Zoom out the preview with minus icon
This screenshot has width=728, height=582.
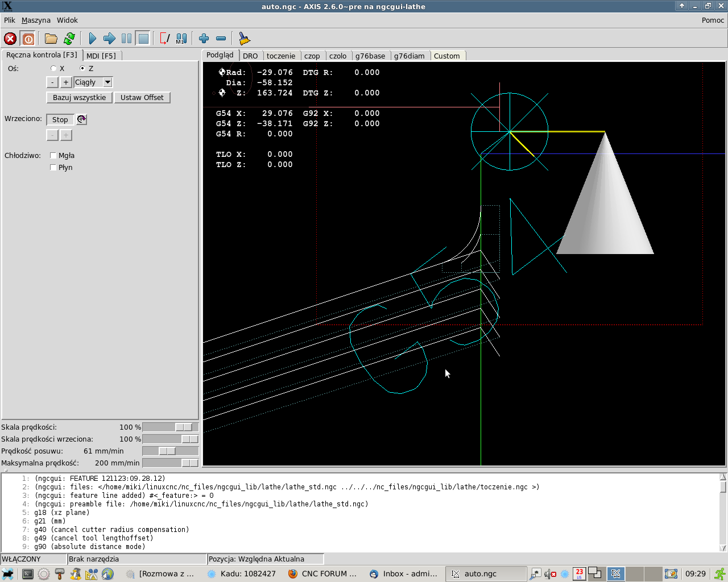click(x=221, y=39)
